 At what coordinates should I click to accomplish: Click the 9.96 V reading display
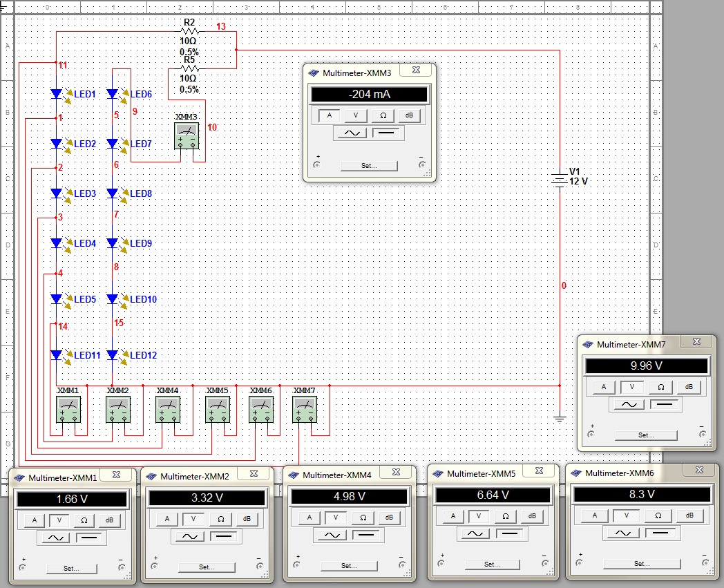click(x=647, y=366)
